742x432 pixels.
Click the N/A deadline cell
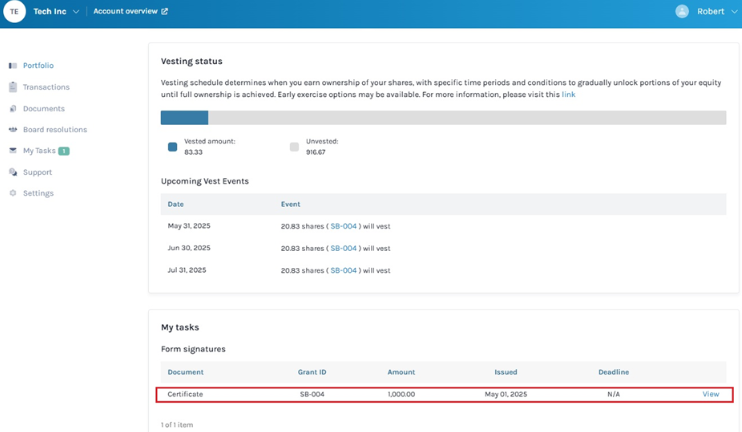pos(614,394)
